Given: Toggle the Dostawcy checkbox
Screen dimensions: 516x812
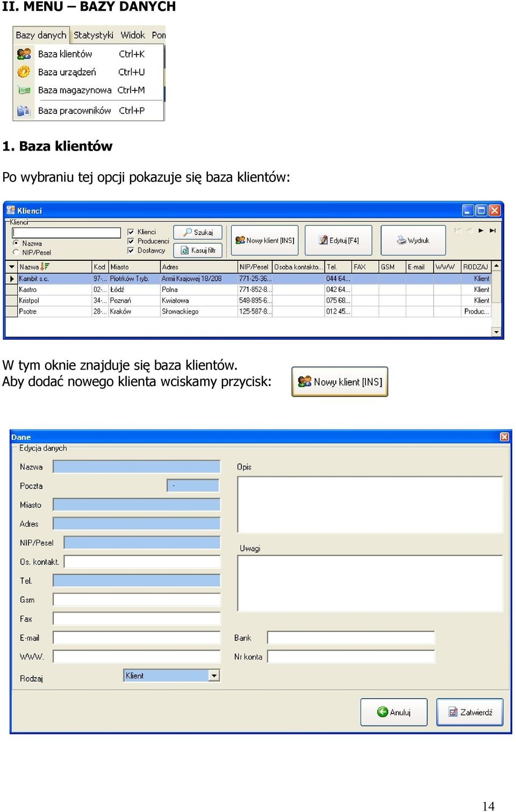Looking at the screenshot, I should (131, 250).
